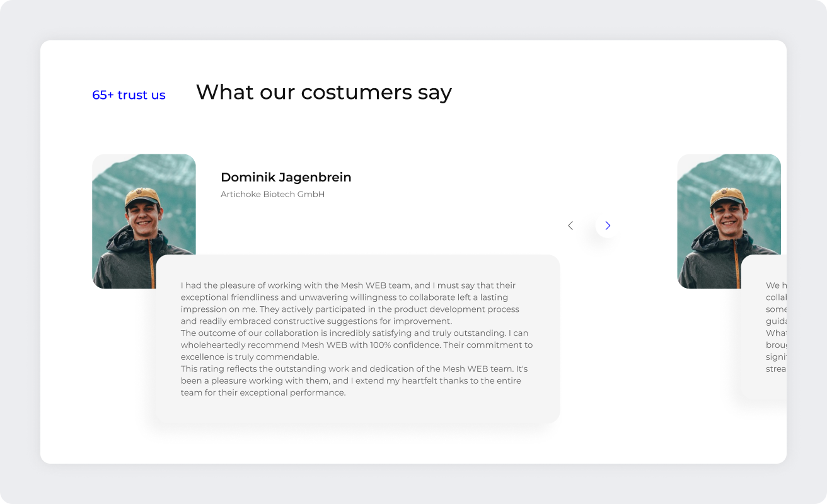827x504 pixels.
Task: Click the previous testimonial arrow
Action: [570, 226]
